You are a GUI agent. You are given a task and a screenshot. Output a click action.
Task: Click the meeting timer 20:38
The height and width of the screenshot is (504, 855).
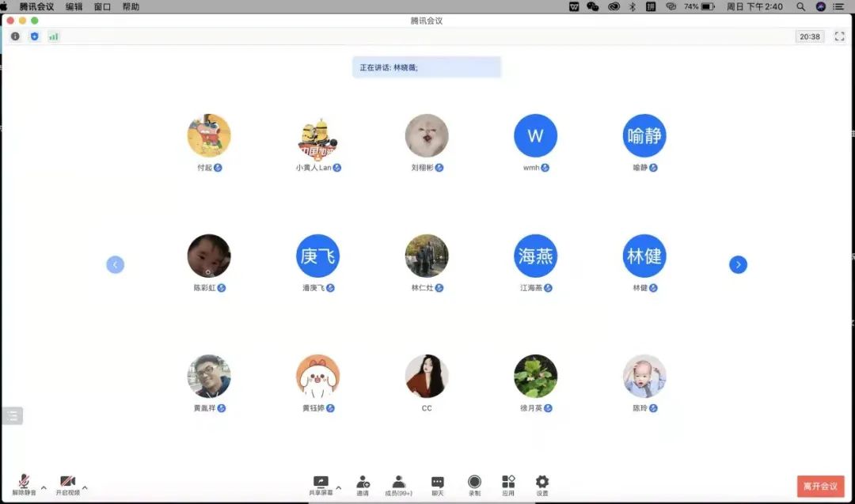coord(810,36)
